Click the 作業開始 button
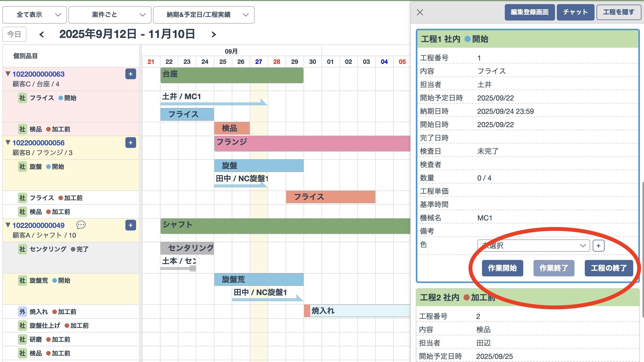The height and width of the screenshot is (362, 644). [x=502, y=268]
